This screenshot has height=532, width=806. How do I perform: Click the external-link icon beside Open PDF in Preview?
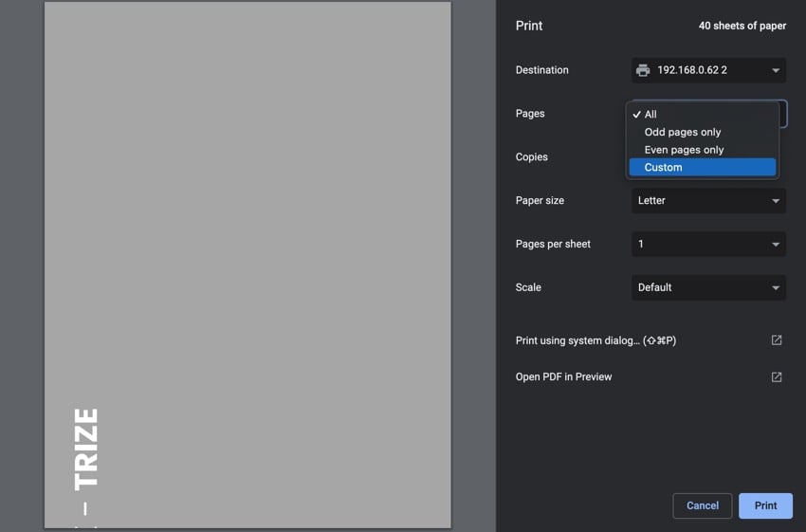click(776, 377)
